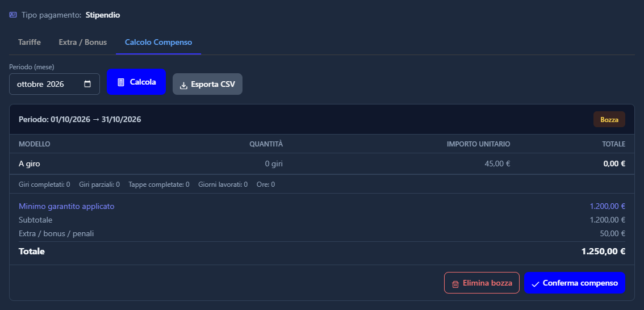The width and height of the screenshot is (644, 310).
Task: Click Tappe completate: 0 stat
Action: pos(159,185)
